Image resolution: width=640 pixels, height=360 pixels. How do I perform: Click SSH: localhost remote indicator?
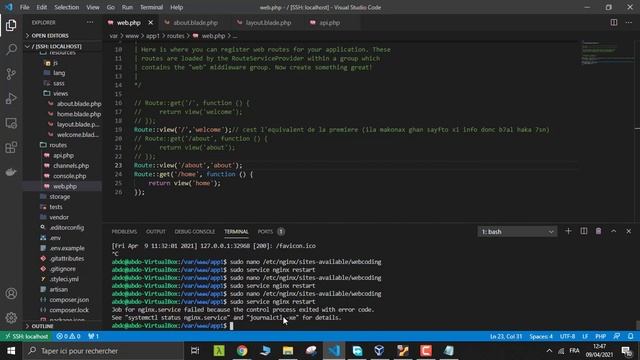[27, 336]
